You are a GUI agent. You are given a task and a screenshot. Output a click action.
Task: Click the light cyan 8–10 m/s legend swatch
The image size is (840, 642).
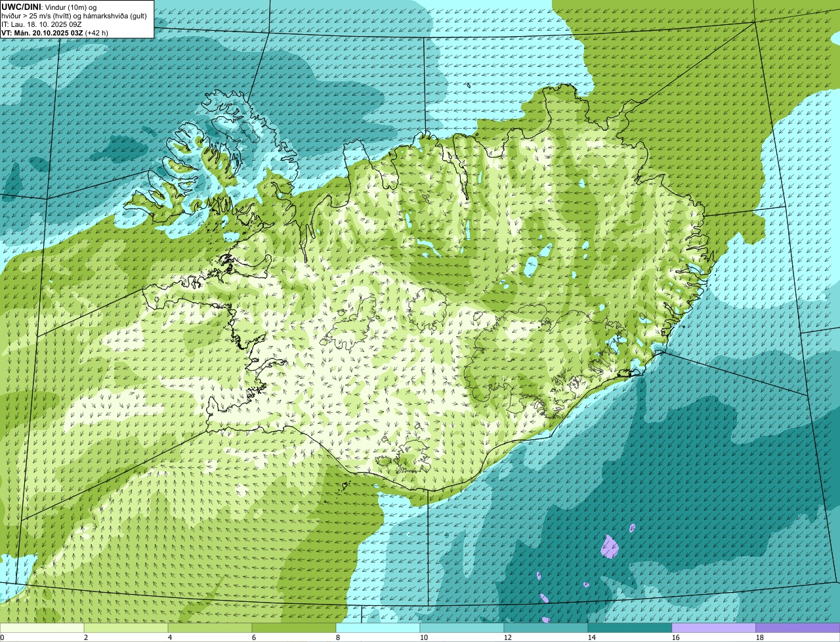pyautogui.click(x=378, y=628)
